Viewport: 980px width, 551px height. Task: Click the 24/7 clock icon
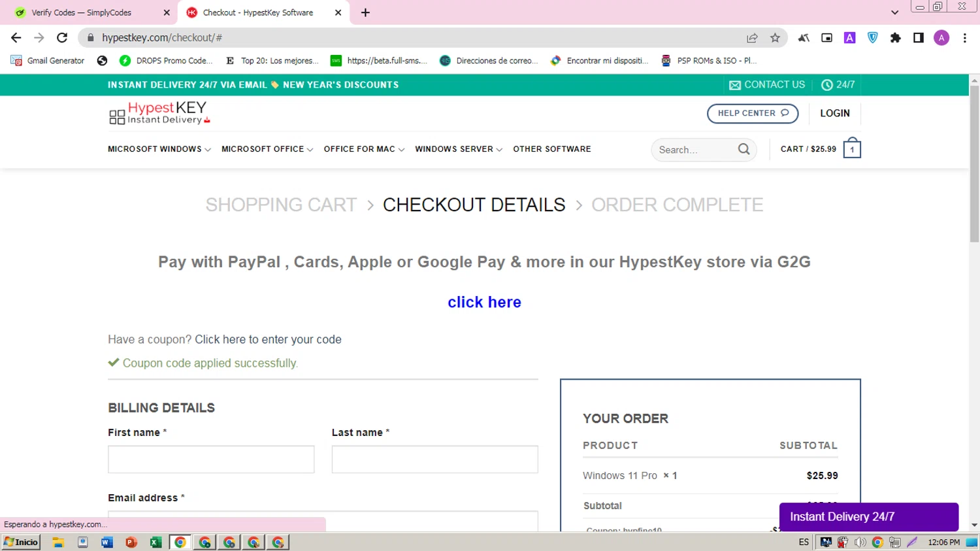tap(827, 85)
